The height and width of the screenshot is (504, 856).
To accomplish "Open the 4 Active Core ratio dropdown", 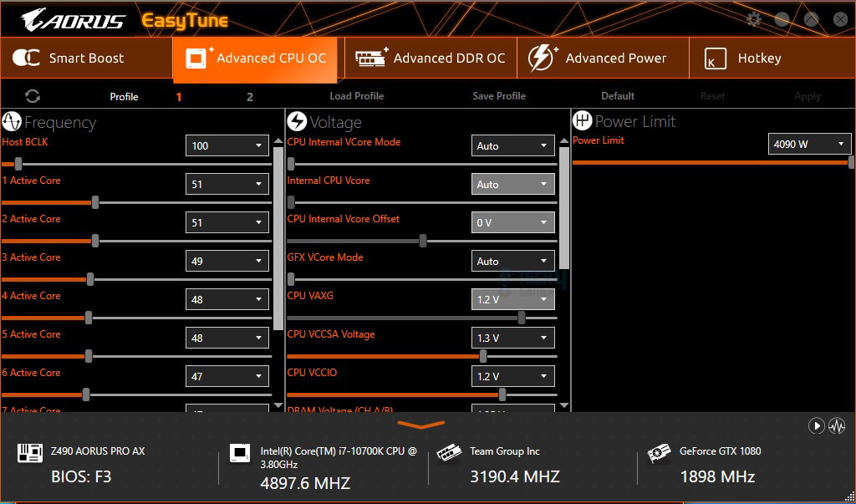I will [x=227, y=299].
